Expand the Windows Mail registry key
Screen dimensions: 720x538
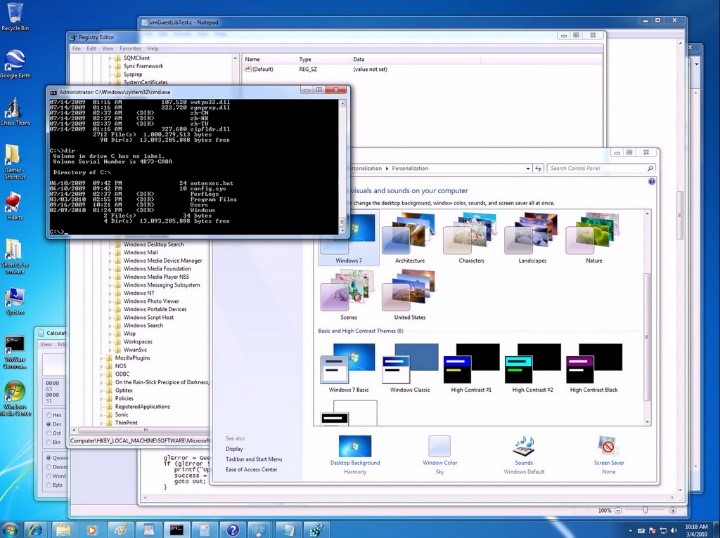(110, 252)
